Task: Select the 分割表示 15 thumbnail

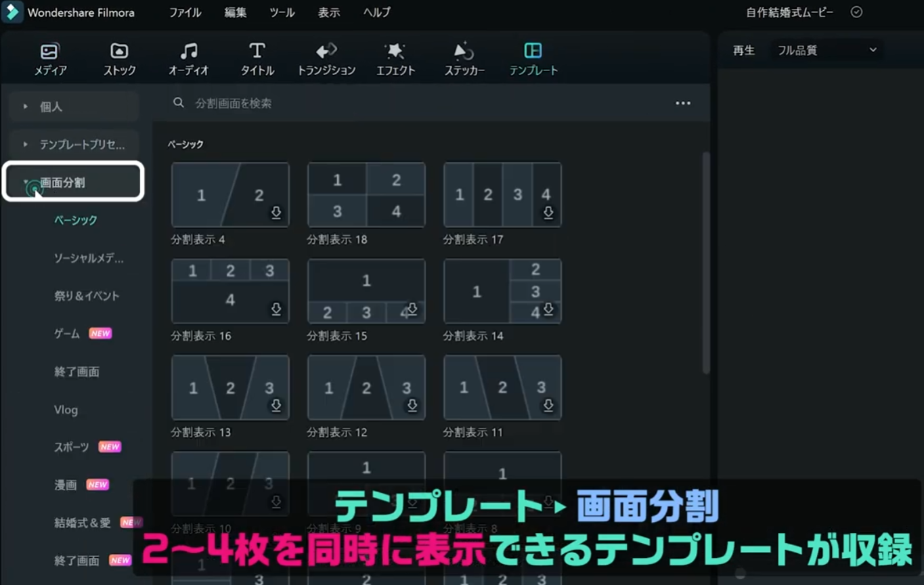Action: [366, 291]
